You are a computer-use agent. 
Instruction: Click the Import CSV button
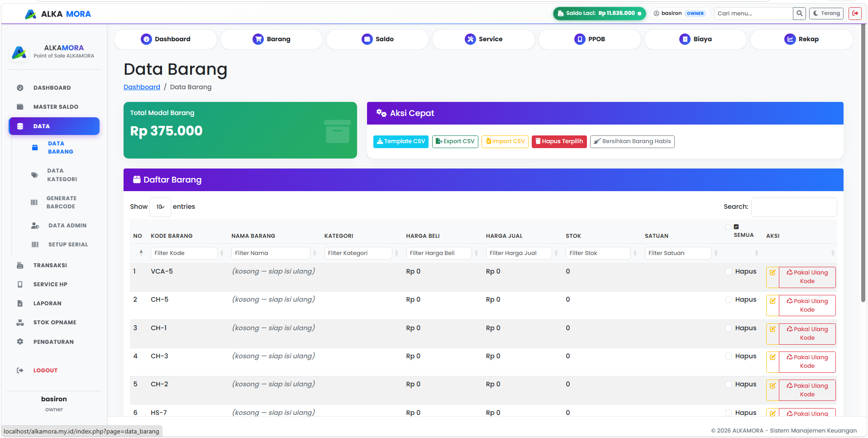(505, 141)
